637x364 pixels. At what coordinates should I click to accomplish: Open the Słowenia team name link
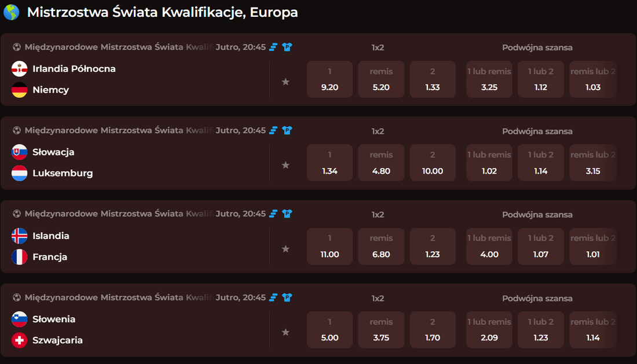pyautogui.click(x=54, y=319)
